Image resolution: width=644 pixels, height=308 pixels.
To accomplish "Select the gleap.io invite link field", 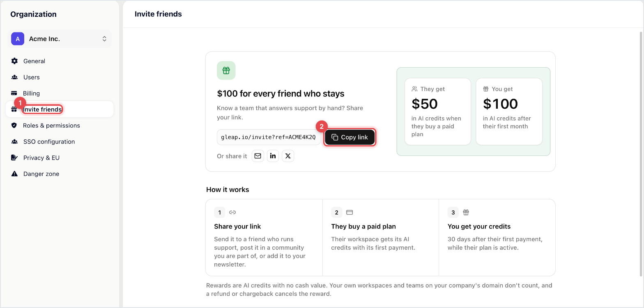I will pos(269,137).
